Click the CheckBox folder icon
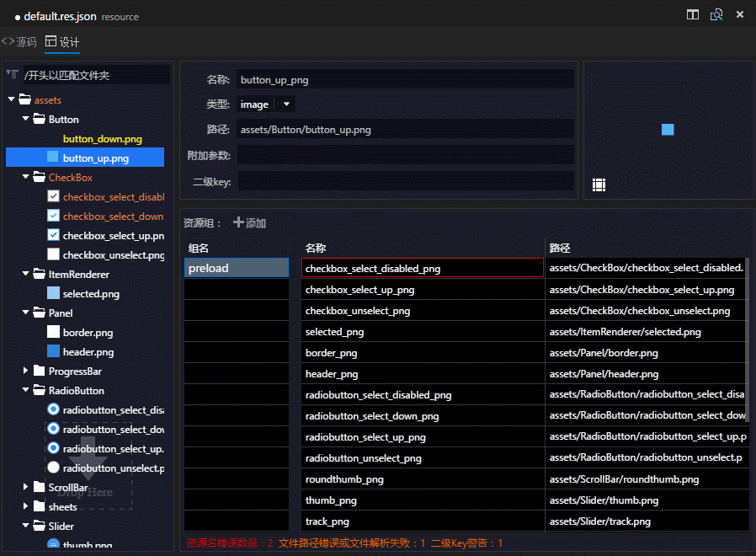 (x=39, y=177)
